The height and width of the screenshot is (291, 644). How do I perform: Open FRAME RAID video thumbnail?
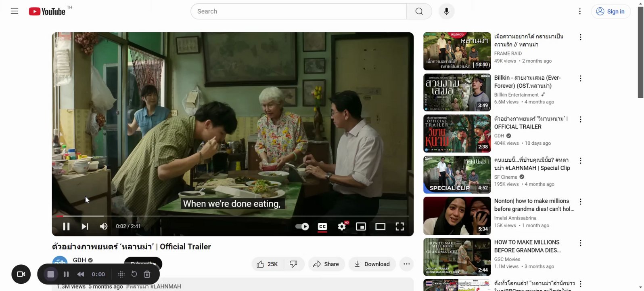(x=457, y=51)
